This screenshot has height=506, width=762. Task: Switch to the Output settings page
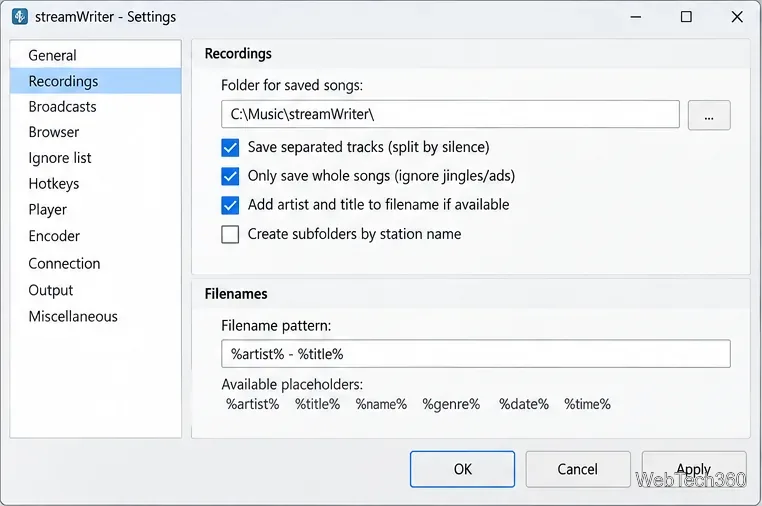(95, 290)
